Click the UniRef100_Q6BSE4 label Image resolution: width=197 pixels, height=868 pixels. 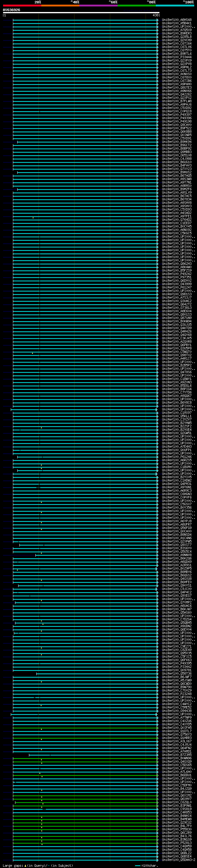[x=177, y=856]
